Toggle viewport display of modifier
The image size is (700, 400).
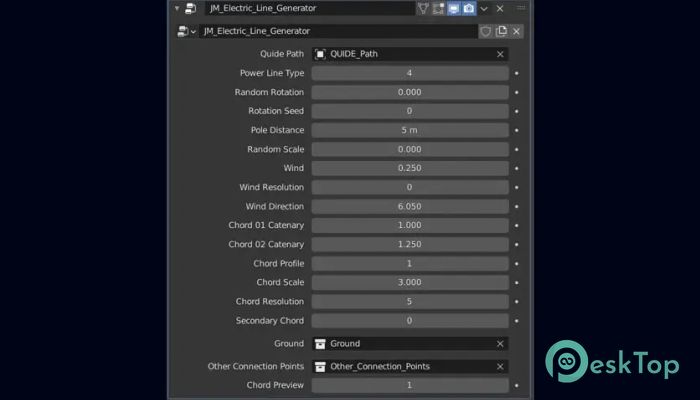(x=454, y=8)
